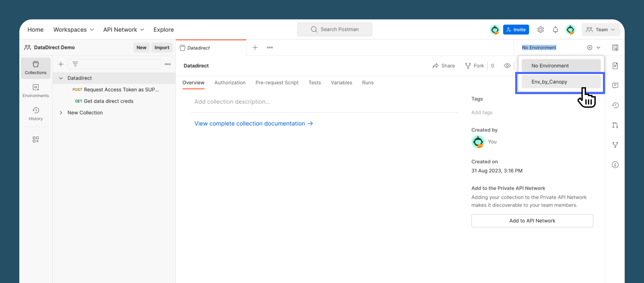The width and height of the screenshot is (644, 283).
Task: Open the History sidebar panel
Action: (x=36, y=114)
